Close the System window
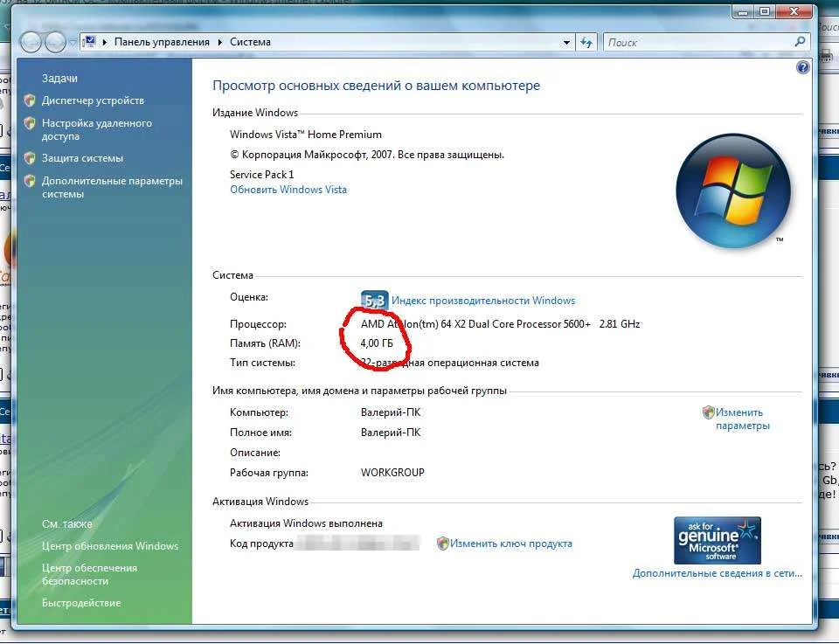This screenshot has height=644, width=839. coord(794,11)
